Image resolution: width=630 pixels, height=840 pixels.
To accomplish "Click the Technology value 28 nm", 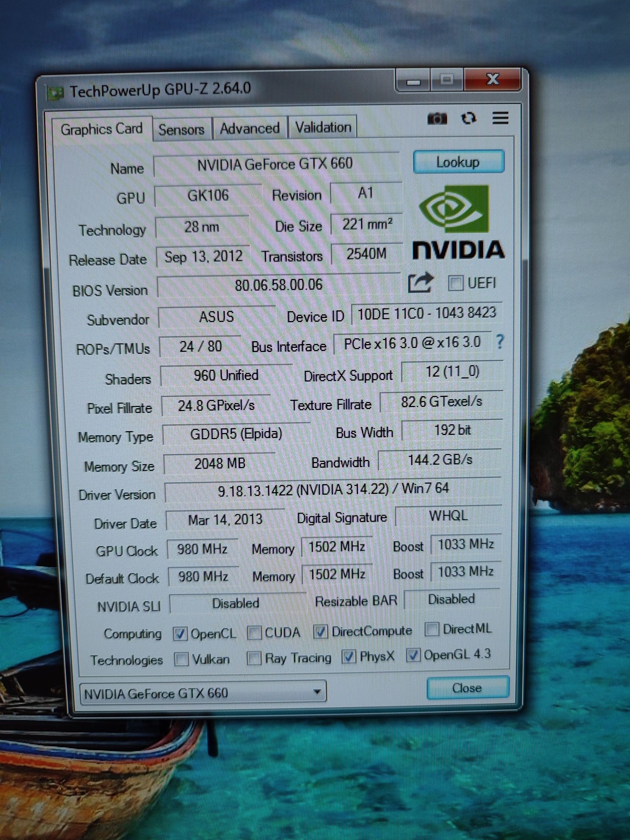I will click(x=202, y=227).
